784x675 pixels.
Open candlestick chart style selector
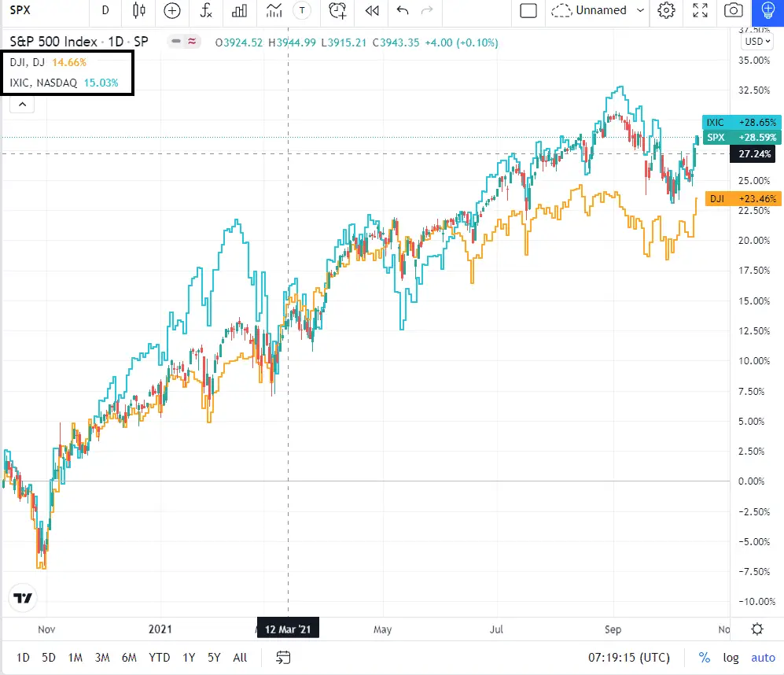coord(139,10)
